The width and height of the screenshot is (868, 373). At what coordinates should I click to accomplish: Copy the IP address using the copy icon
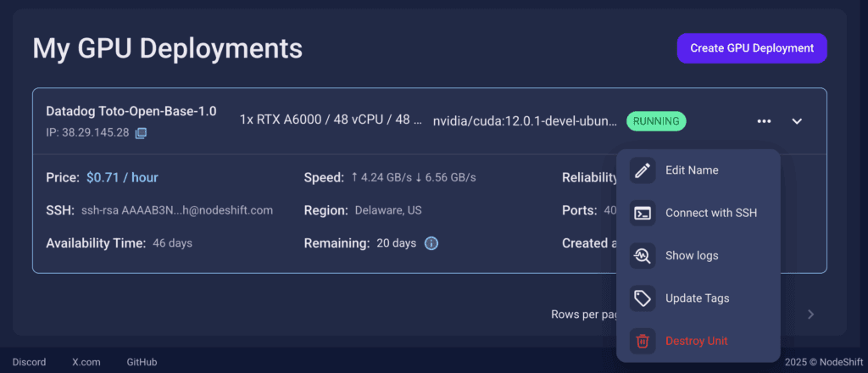click(x=142, y=133)
